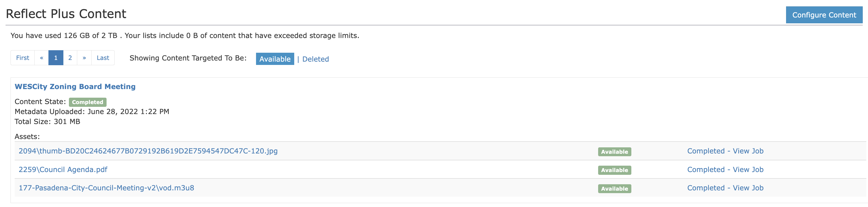Viewport: 868px width, 207px height.
Task: View job for the thumbnail jpg asset
Action: (725, 151)
